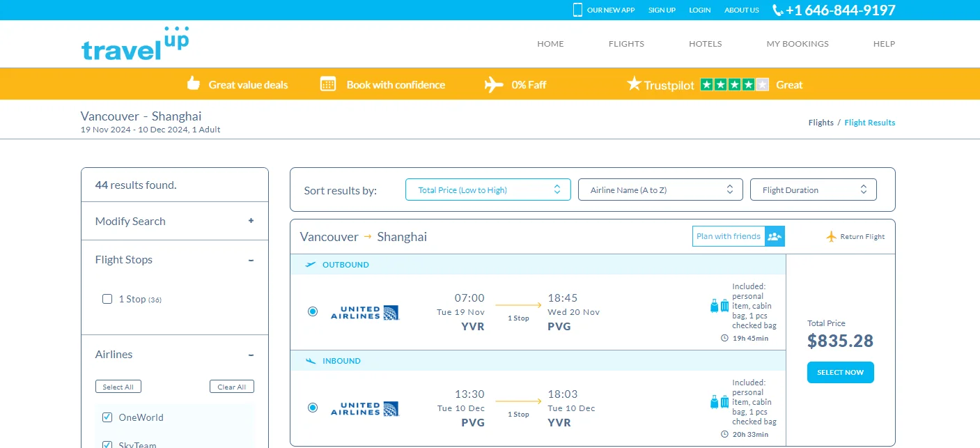Image resolution: width=980 pixels, height=448 pixels.
Task: Click the orange Return Flight plane icon
Action: 831,236
